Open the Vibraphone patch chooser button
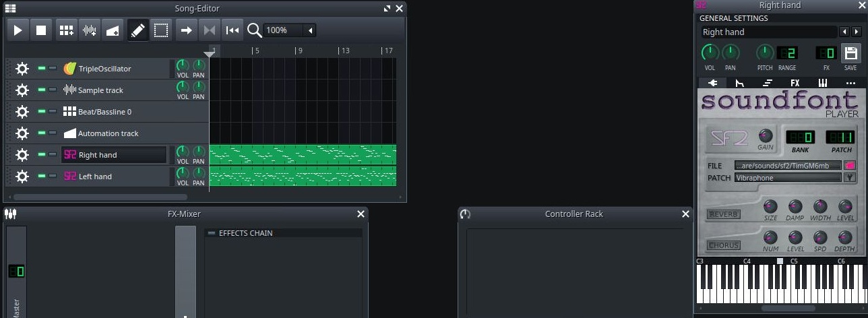 pyautogui.click(x=850, y=178)
